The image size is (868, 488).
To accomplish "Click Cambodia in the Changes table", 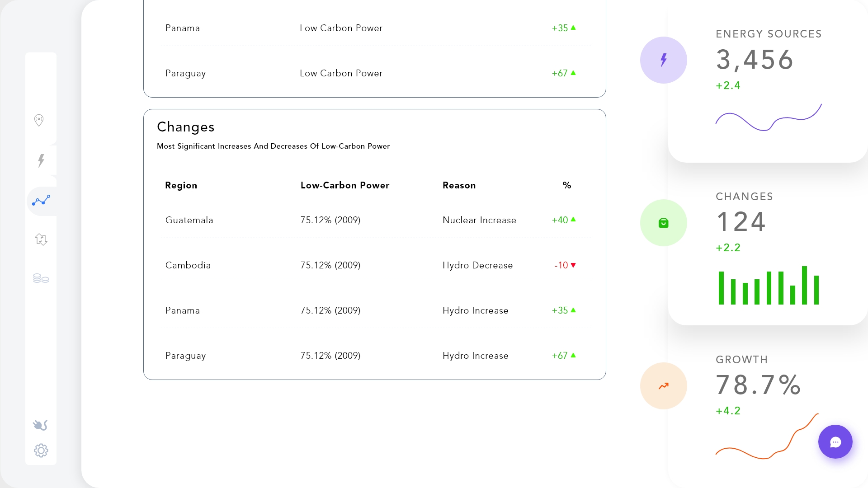I will pos(188,265).
